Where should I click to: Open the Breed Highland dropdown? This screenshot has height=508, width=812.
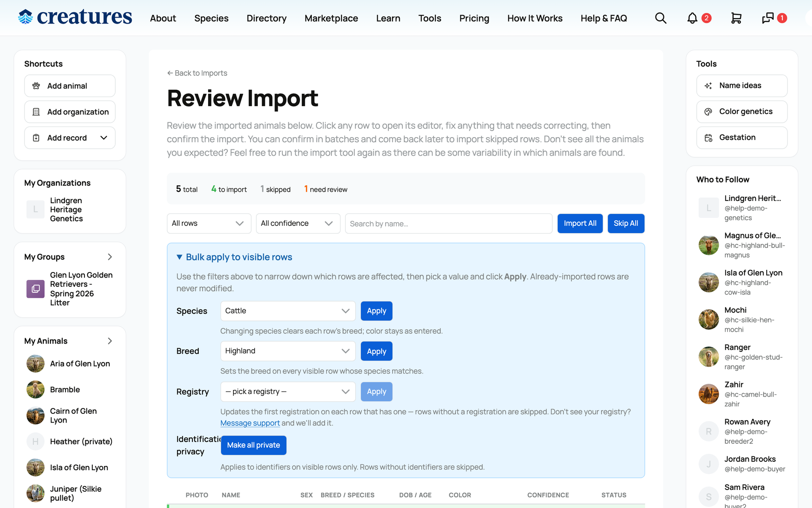point(288,351)
